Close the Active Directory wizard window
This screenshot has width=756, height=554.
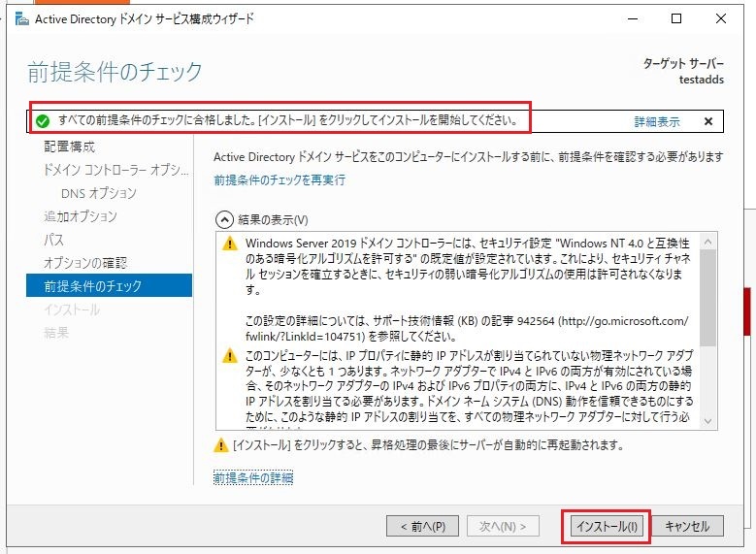click(721, 18)
